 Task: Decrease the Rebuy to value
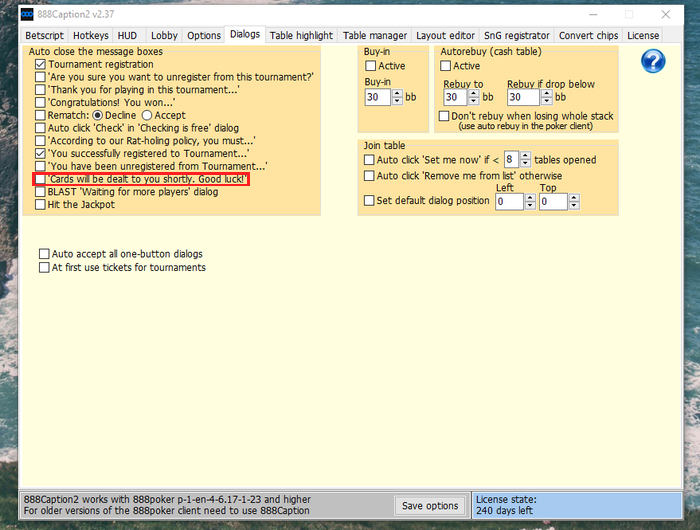coord(474,101)
